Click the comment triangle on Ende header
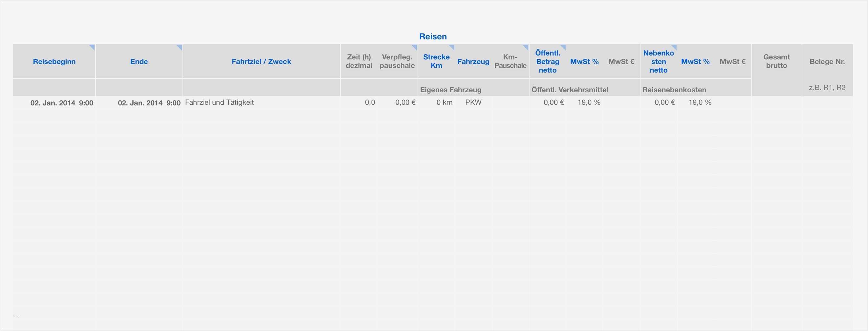This screenshot has width=868, height=331. pos(180,47)
